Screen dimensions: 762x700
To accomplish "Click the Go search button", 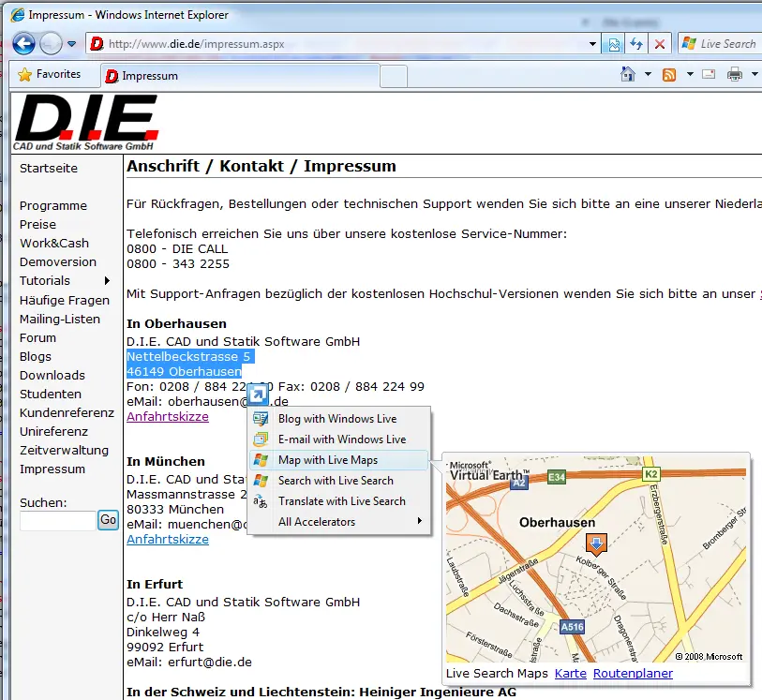I will coord(108,520).
